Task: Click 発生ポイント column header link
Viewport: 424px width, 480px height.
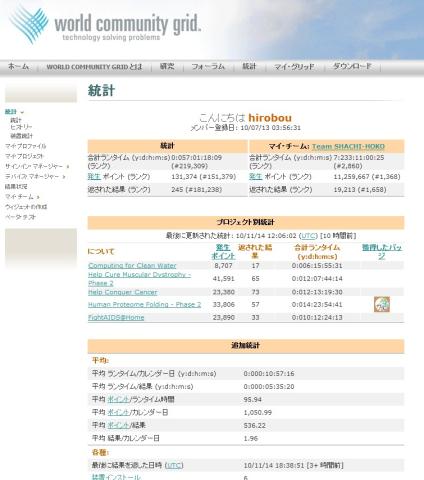Action: point(223,252)
